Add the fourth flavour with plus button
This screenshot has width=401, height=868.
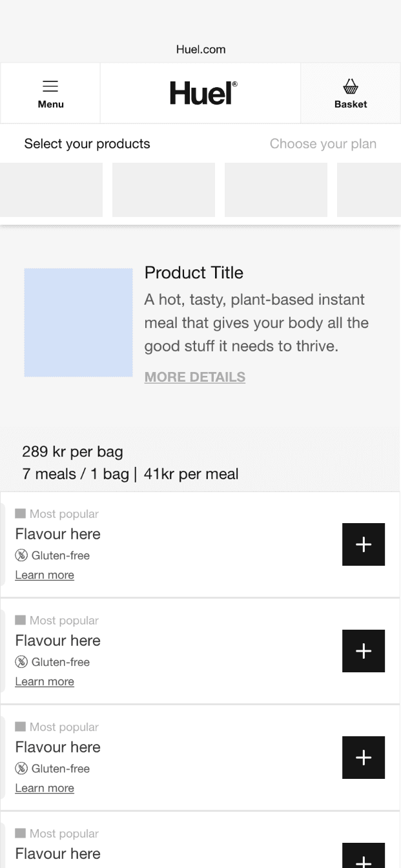(x=364, y=856)
